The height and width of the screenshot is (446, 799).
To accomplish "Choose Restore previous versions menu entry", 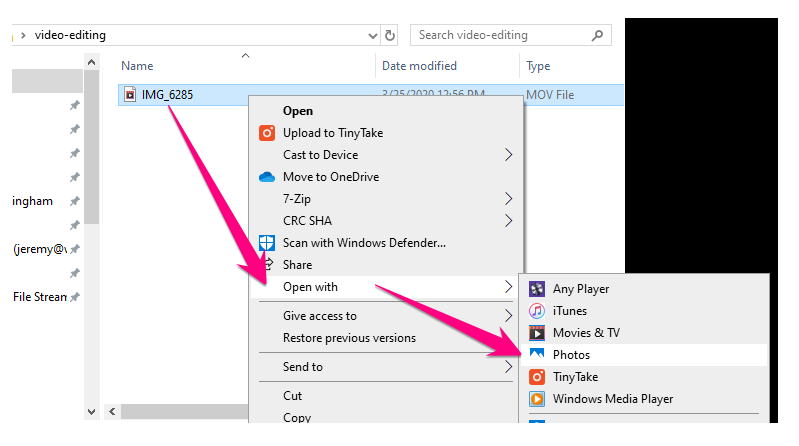I will pyautogui.click(x=349, y=338).
